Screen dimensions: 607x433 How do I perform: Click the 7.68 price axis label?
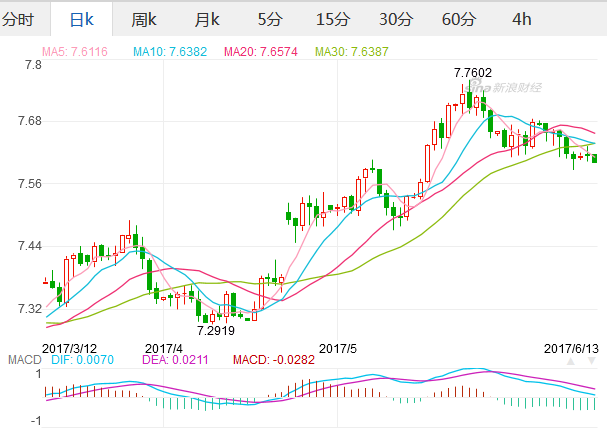pyautogui.click(x=30, y=121)
